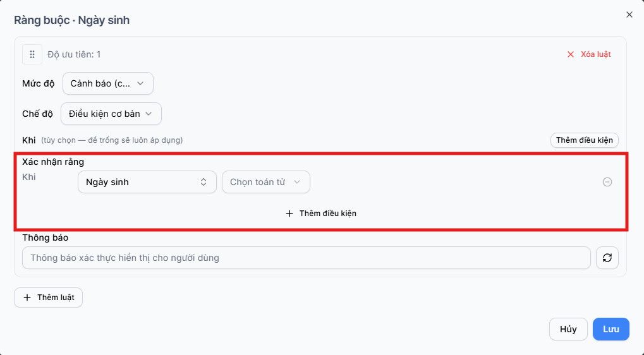Remove the Ngày sinh condition via minus circle
The image size is (644, 355).
607,182
